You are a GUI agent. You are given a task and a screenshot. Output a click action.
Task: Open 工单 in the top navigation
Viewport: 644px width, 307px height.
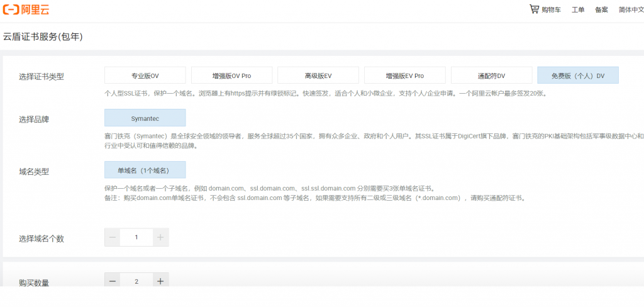coord(578,10)
